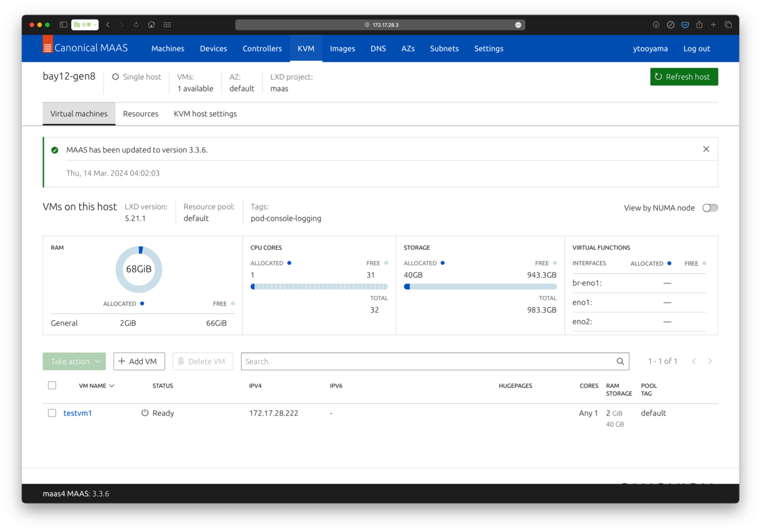Click the more options icon in address bar
The image size is (761, 532).
518,25
